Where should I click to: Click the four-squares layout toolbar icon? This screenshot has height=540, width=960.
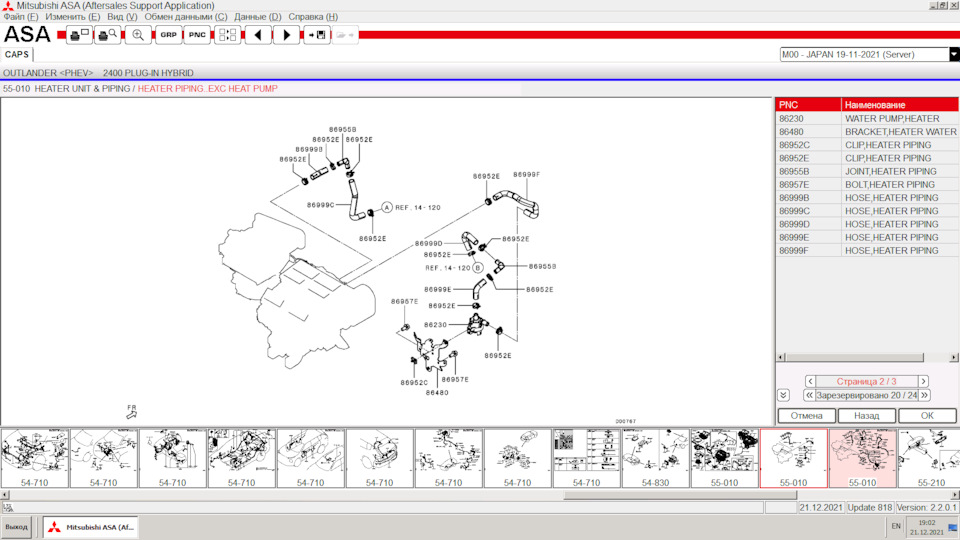tap(227, 35)
